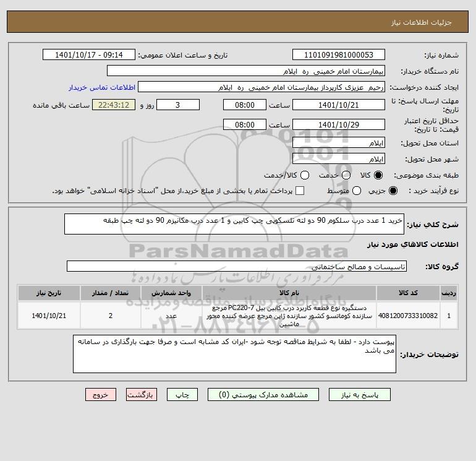This screenshot has width=476, height=461.
Task: Click the جزئیات اطلاعات نیاز header title
Action: 421,22
